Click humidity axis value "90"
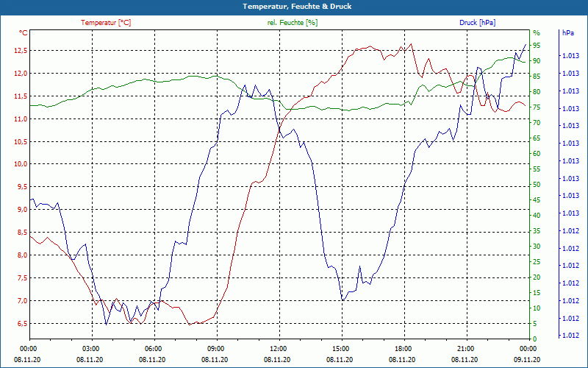Image resolution: width=588 pixels, height=368 pixels. [x=537, y=61]
